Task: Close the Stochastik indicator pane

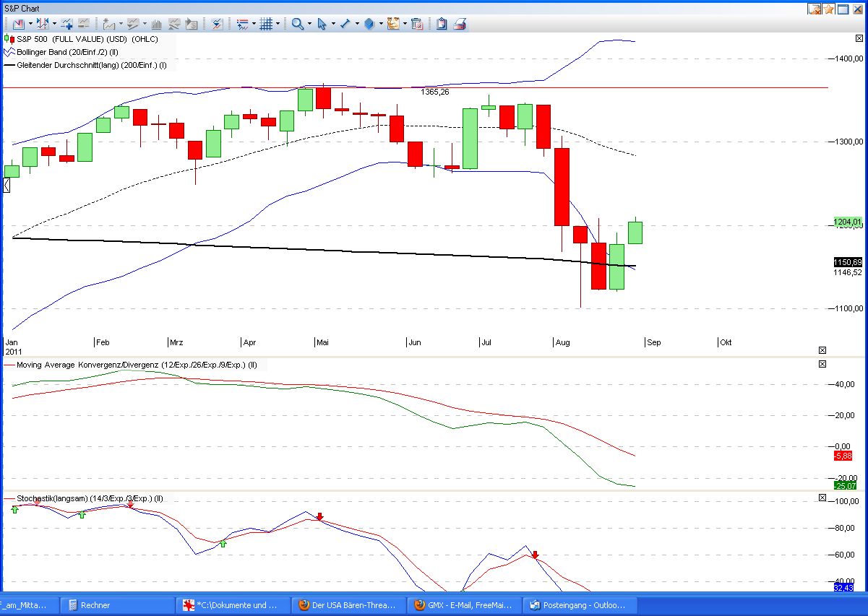Action: pyautogui.click(x=822, y=498)
